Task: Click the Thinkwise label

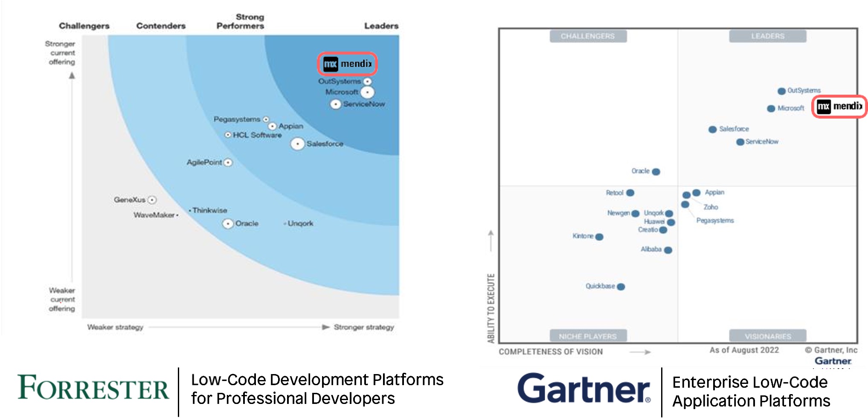Action: click(209, 210)
